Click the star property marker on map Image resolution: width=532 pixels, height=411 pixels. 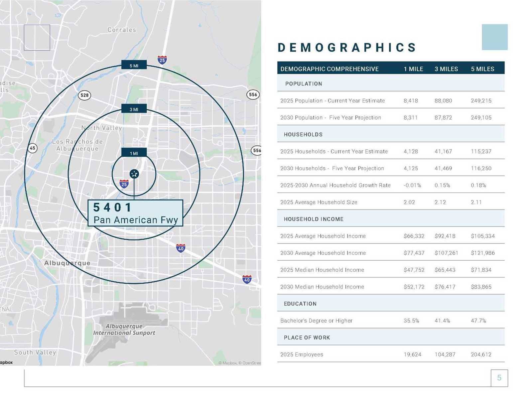[134, 174]
